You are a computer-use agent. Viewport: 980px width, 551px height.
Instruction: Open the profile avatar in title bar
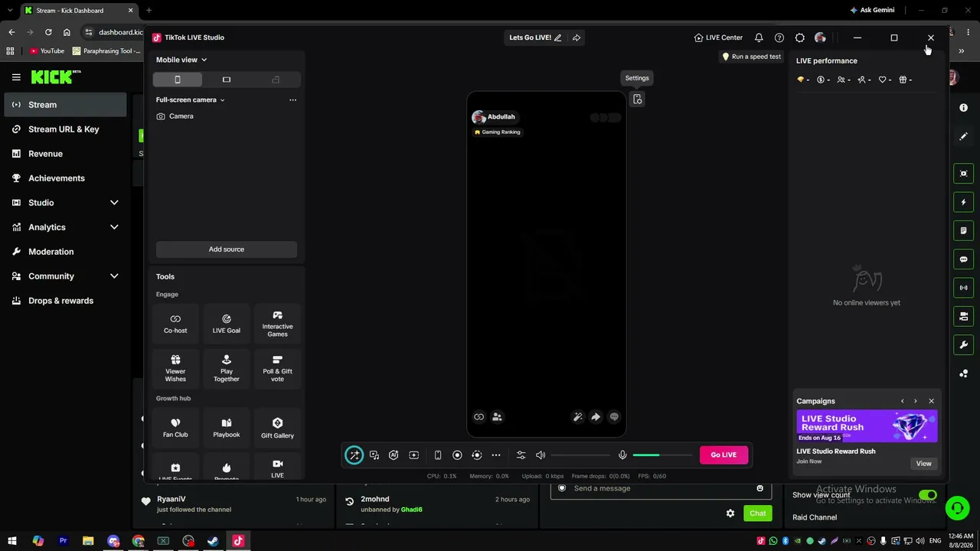(x=820, y=37)
